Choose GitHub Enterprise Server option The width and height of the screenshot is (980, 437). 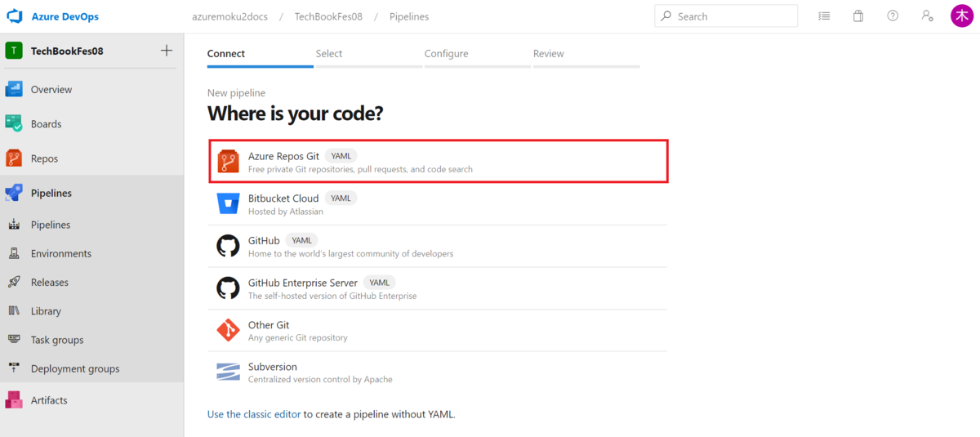point(437,288)
